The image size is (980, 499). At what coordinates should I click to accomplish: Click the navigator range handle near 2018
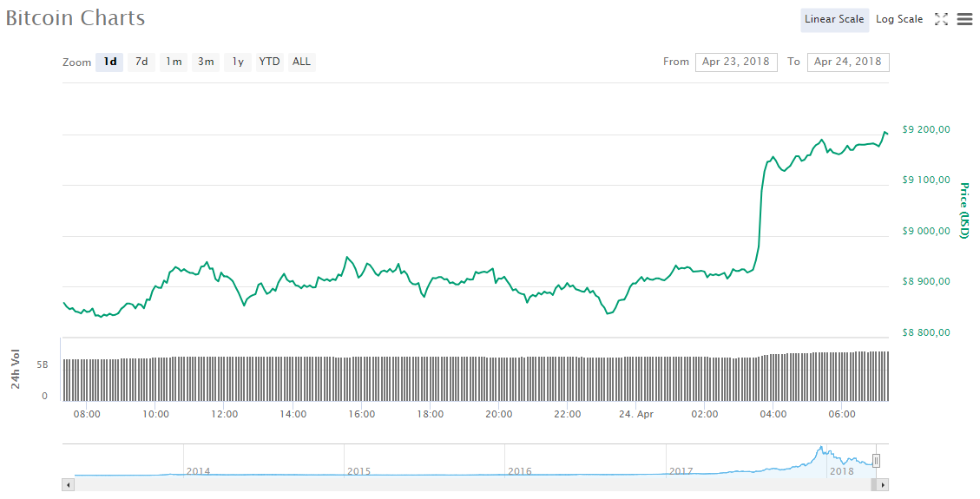tap(877, 461)
